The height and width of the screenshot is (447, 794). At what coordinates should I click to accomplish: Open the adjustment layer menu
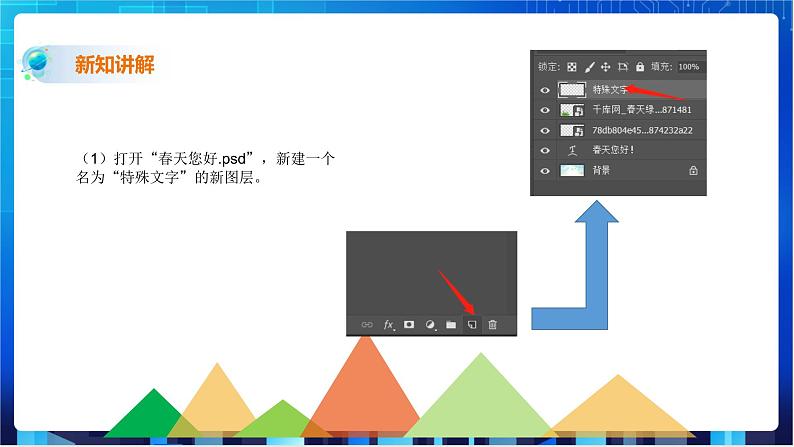430,325
